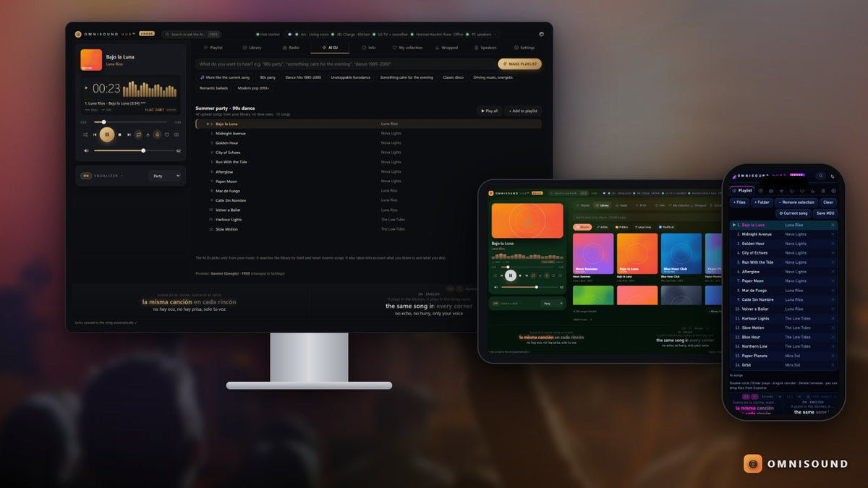The height and width of the screenshot is (488, 868).
Task: Select the AI DJ tab on desktop
Action: [x=331, y=48]
